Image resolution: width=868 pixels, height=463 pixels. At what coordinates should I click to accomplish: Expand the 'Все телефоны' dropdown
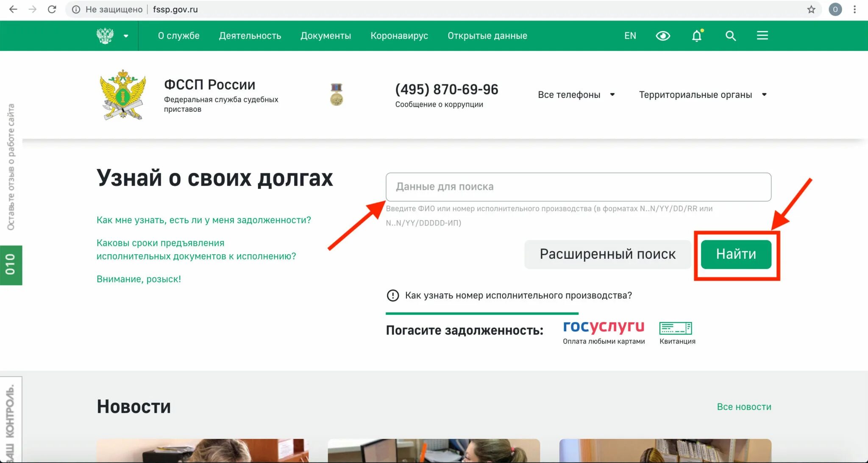tap(576, 94)
